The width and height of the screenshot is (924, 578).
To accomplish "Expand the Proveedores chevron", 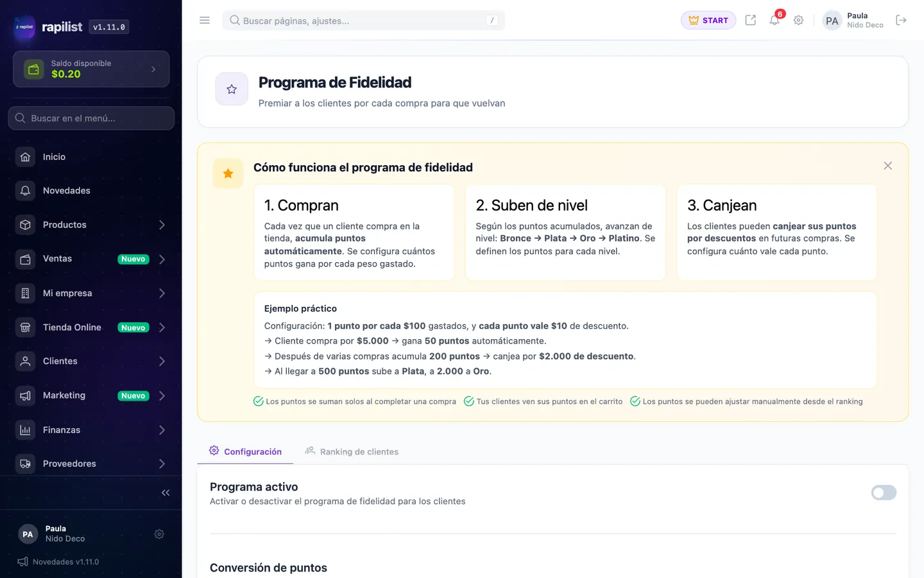I will point(162,464).
